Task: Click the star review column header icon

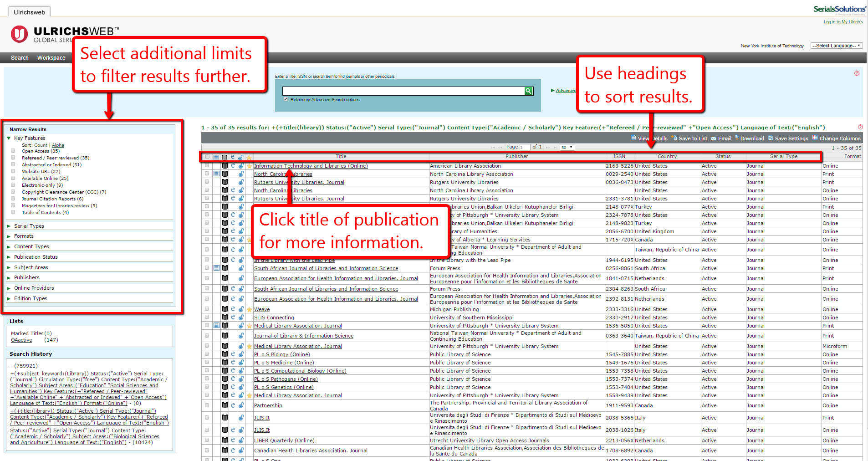Action: tap(249, 157)
